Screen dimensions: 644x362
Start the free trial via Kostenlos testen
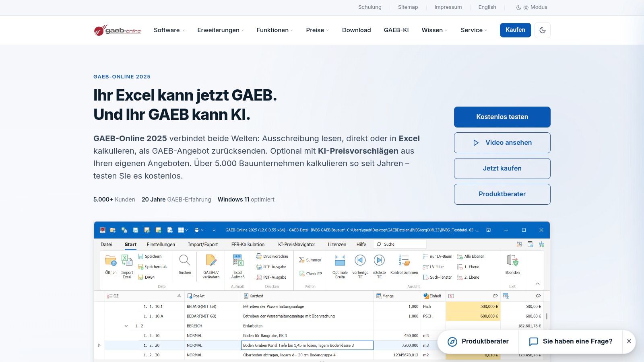(502, 117)
